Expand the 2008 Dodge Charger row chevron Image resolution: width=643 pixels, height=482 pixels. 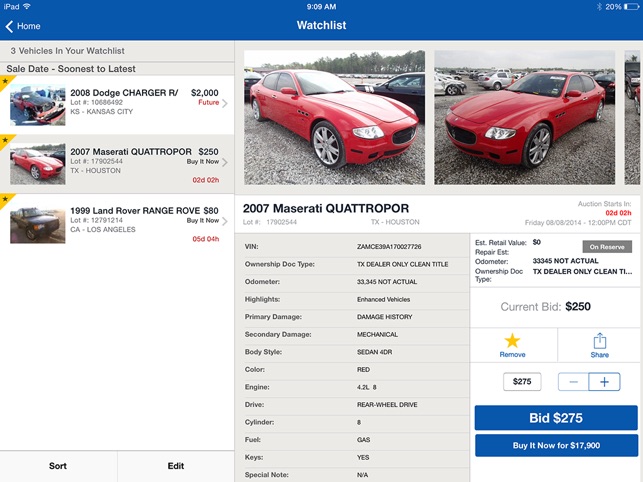(x=225, y=103)
